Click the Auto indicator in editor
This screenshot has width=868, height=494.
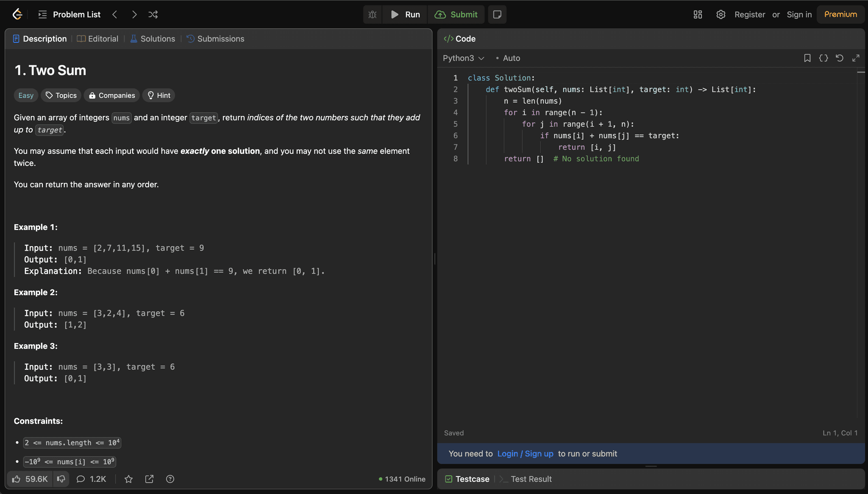click(508, 58)
